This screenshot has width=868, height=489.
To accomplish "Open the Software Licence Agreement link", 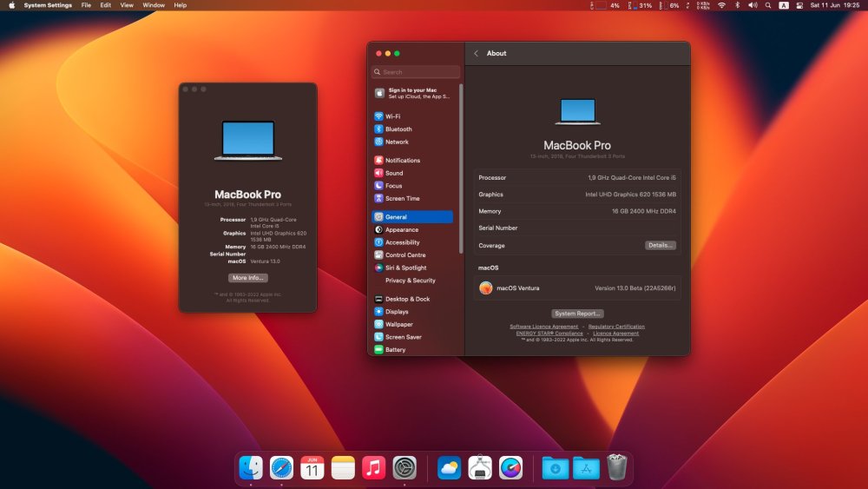I will tap(543, 327).
